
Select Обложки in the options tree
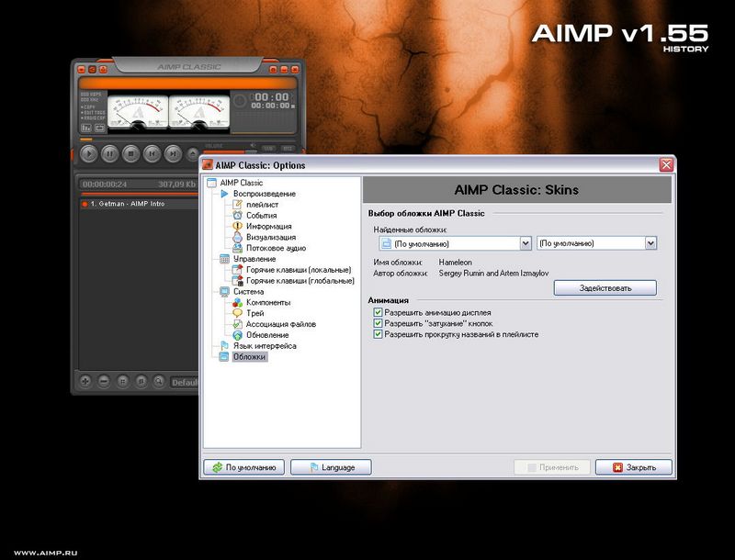click(x=249, y=357)
